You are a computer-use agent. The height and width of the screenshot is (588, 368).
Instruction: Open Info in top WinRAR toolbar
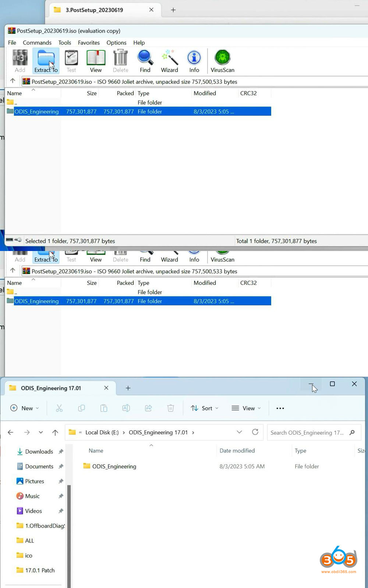tap(194, 61)
